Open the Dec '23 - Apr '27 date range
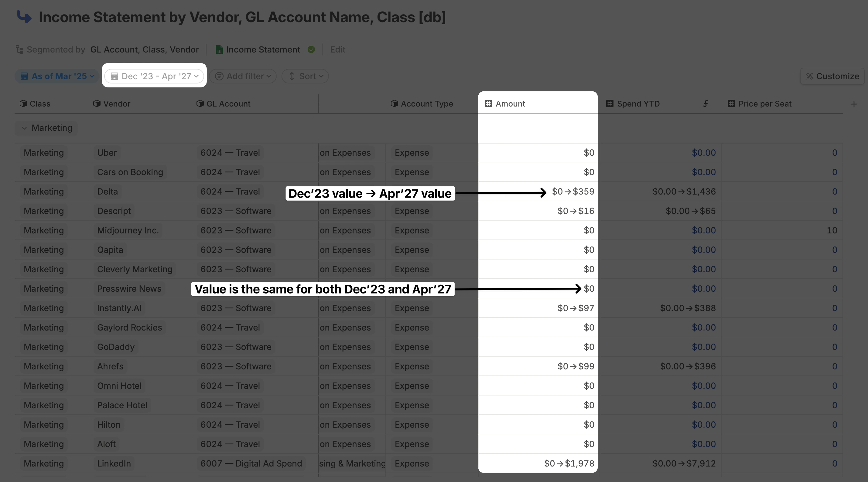Viewport: 868px width, 482px height. pos(154,76)
